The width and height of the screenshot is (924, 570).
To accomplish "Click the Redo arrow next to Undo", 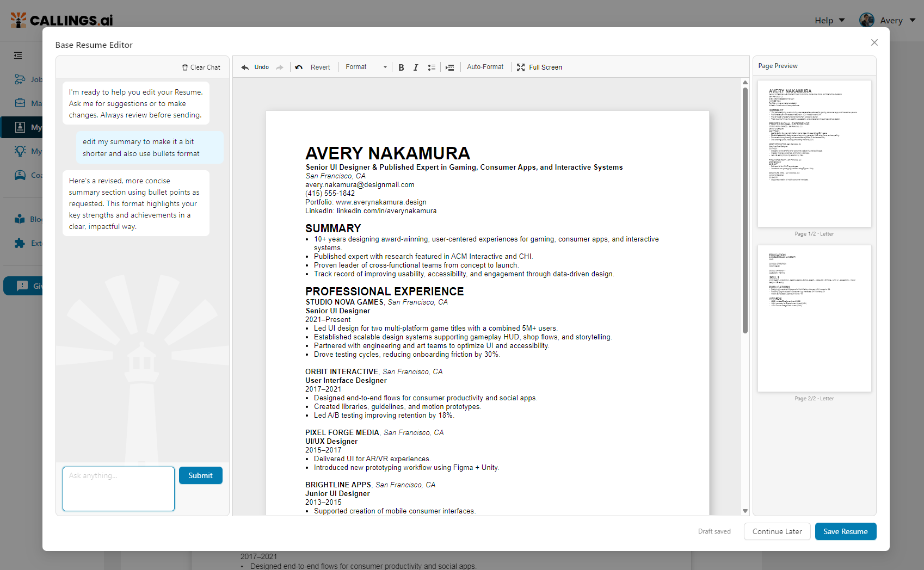I will pyautogui.click(x=280, y=67).
